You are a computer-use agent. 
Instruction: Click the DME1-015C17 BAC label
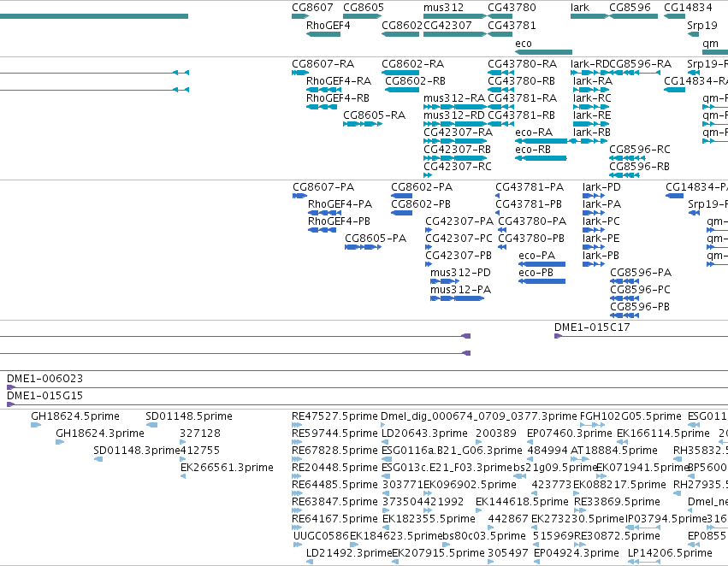(x=593, y=327)
